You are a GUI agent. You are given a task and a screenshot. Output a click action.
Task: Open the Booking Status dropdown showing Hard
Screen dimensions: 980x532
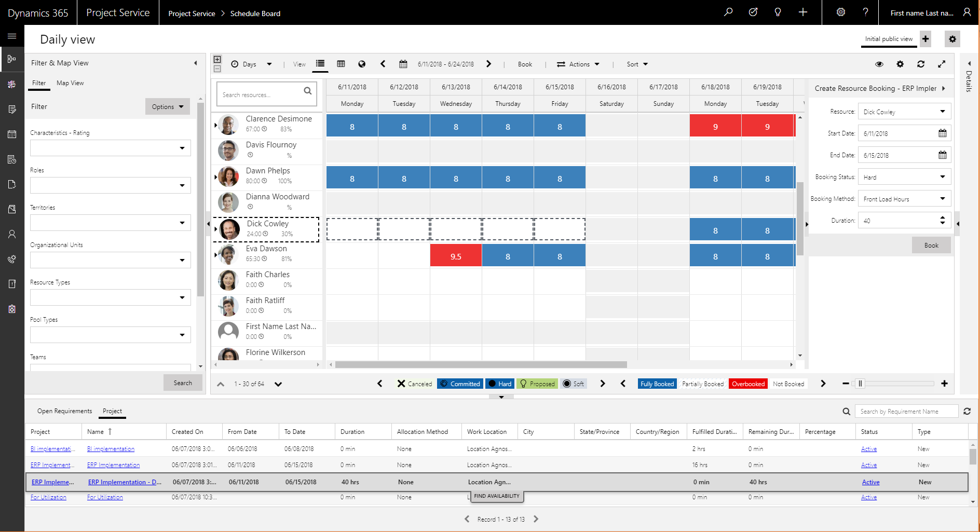pos(904,176)
